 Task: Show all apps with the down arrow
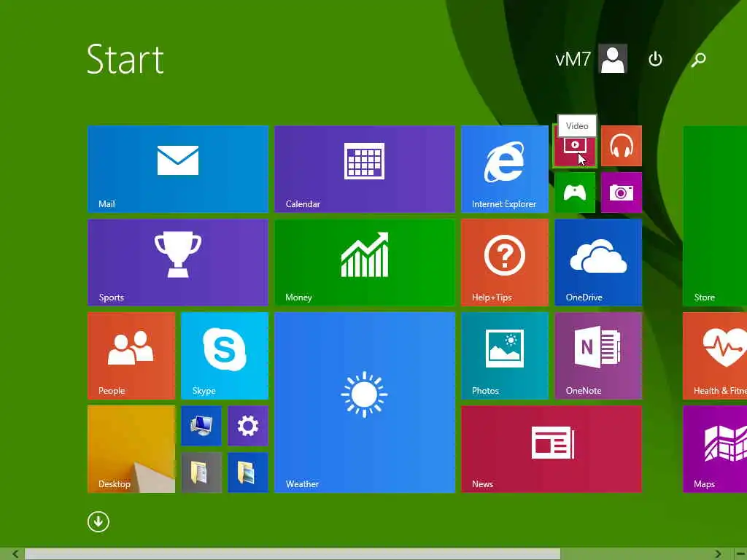click(x=98, y=521)
